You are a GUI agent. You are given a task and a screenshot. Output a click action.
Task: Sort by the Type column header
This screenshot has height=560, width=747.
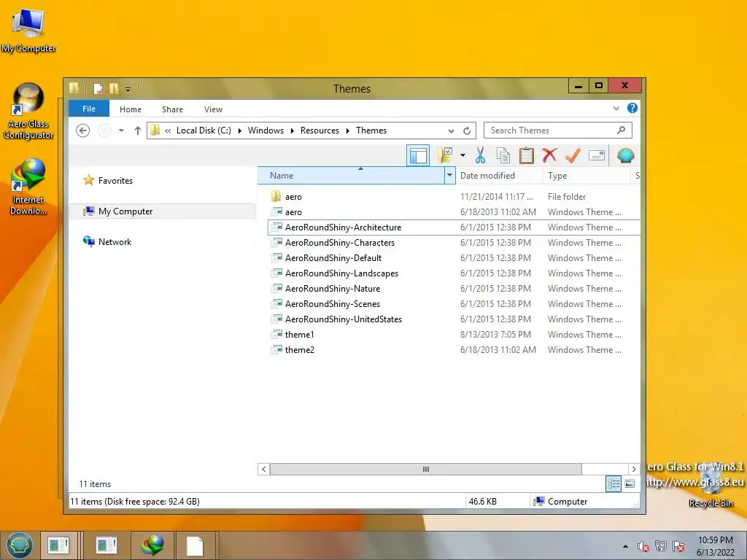click(x=586, y=175)
